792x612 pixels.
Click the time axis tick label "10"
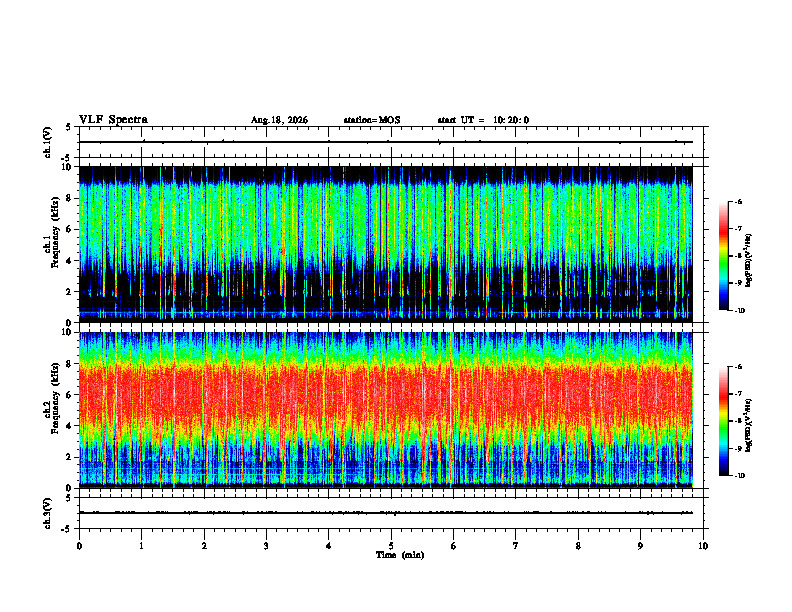(x=703, y=546)
